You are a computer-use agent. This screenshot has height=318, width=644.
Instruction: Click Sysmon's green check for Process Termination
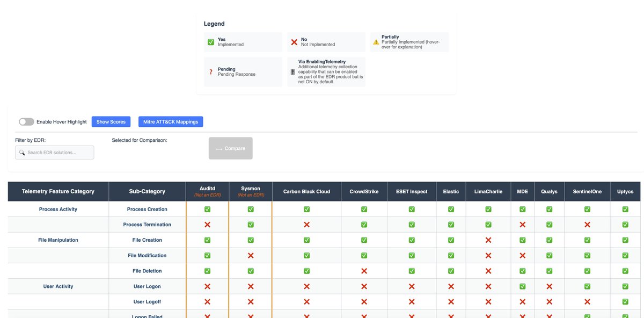[251, 225]
